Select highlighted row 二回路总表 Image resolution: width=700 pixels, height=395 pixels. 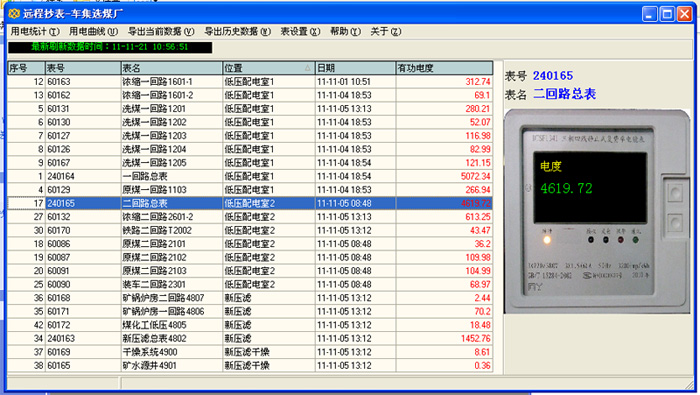pos(250,203)
